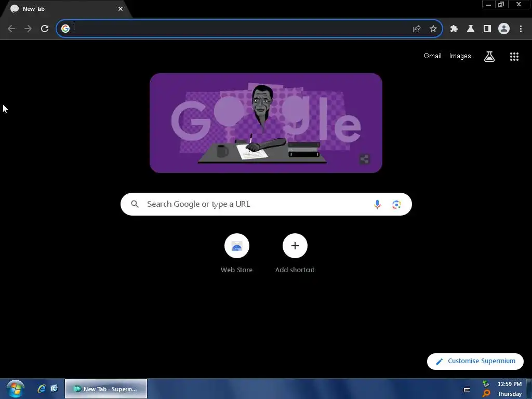Open the three-dot browser menu
Screen dimensions: 532x399
coord(521,29)
